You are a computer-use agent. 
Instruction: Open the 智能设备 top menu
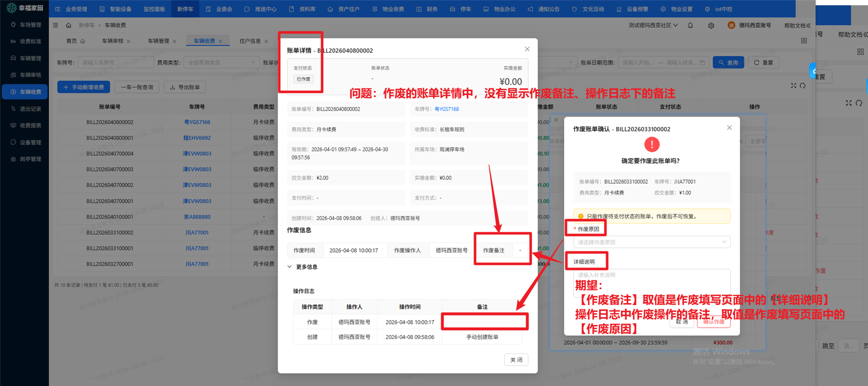[116, 9]
